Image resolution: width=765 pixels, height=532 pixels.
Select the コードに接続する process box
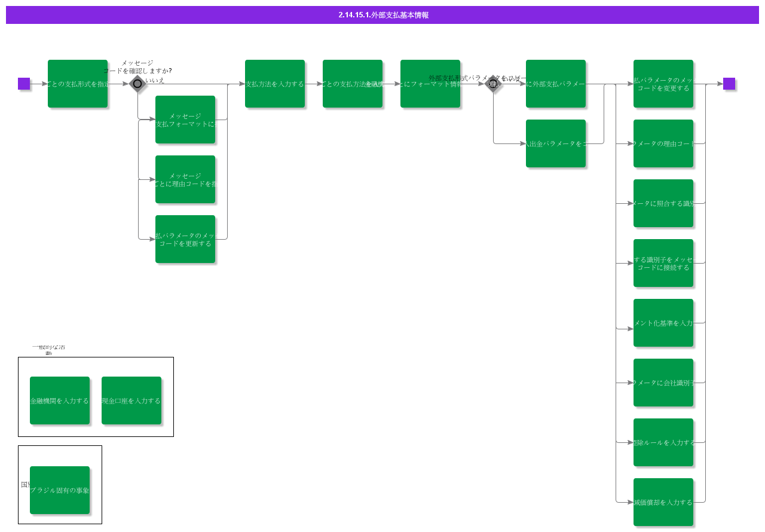point(663,263)
